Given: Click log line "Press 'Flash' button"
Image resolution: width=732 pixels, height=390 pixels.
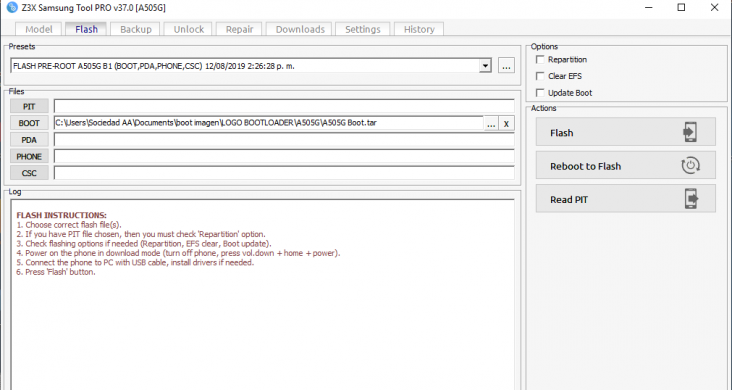Looking at the screenshot, I should (x=56, y=272).
